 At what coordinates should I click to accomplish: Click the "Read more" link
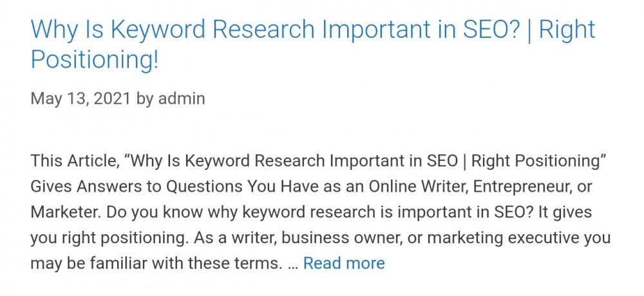click(x=344, y=263)
